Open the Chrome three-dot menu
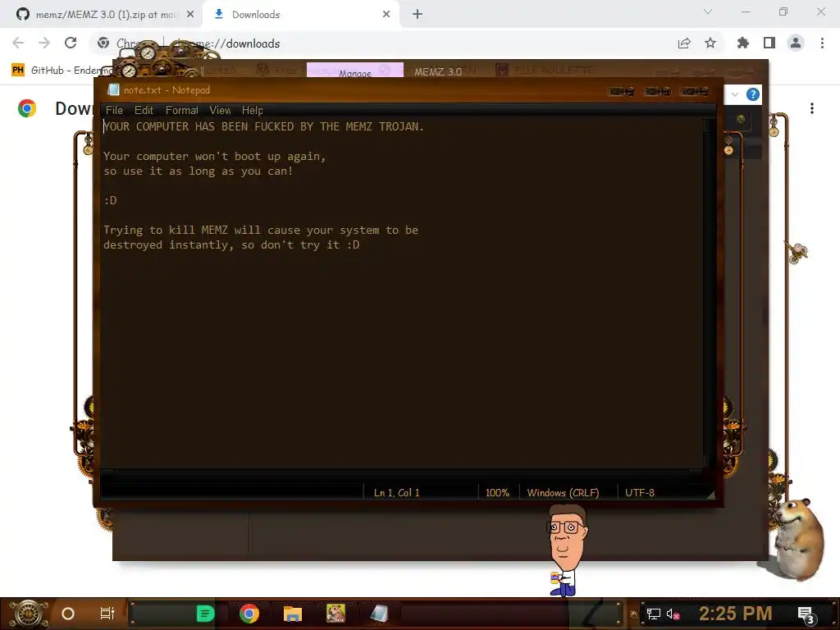The width and height of the screenshot is (840, 630). coord(822,43)
